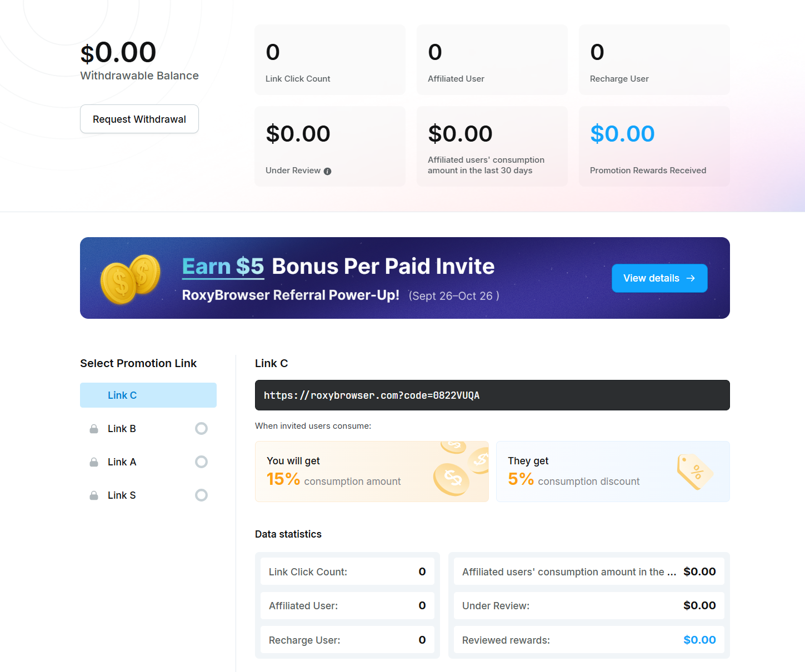Click the Earn $5 underlined banner text
Screen dimensions: 805x672
(x=223, y=267)
